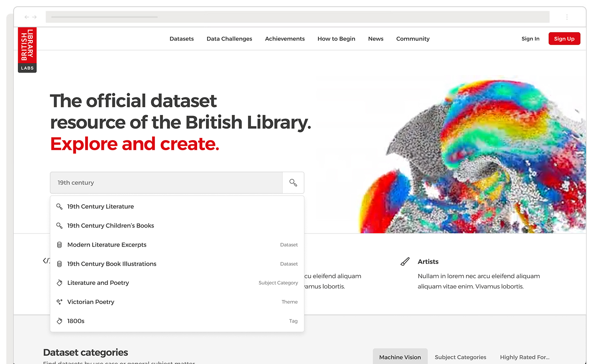This screenshot has width=592, height=364.
Task: Click the browser forward arrow
Action: 34,17
